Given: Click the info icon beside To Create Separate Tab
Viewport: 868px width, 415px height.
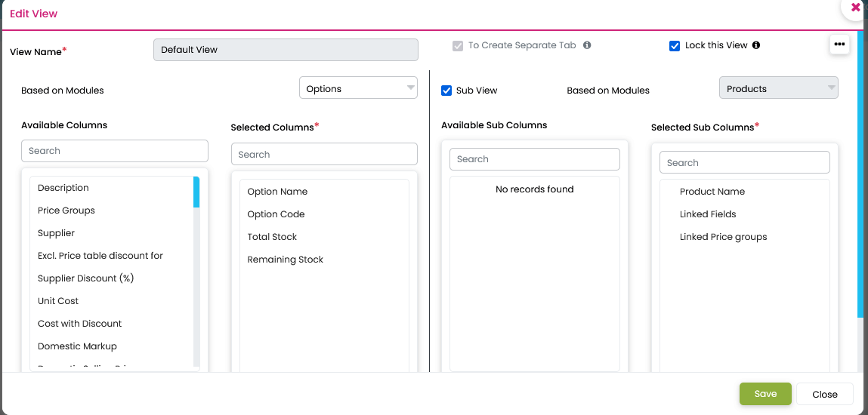Looking at the screenshot, I should click(587, 45).
